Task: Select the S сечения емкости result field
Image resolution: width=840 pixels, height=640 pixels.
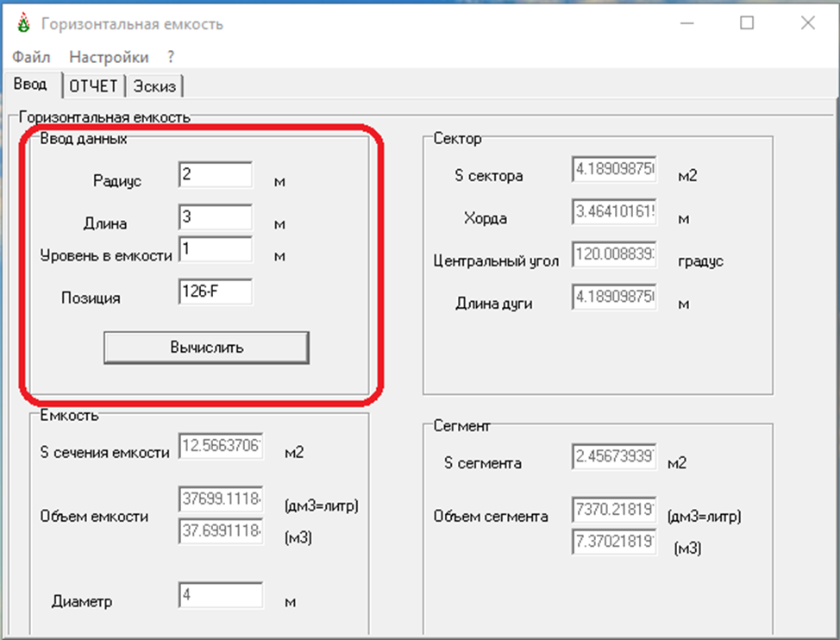Action: (x=221, y=446)
